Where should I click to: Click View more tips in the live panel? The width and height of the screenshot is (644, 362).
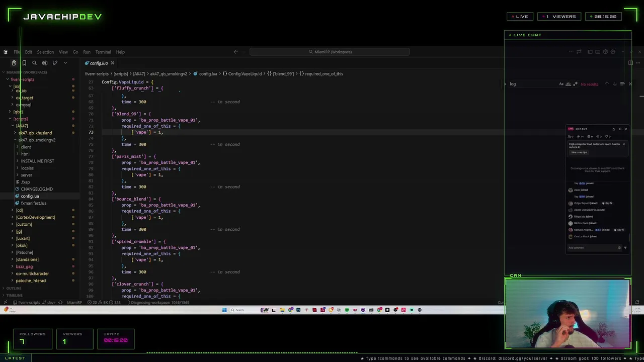[x=579, y=152]
